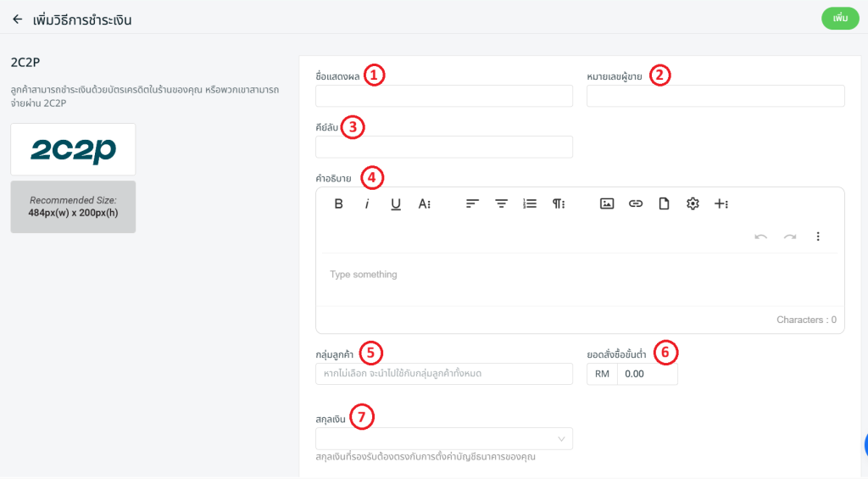Insert an image into description
Viewport: 868px width, 479px height.
[x=607, y=203]
